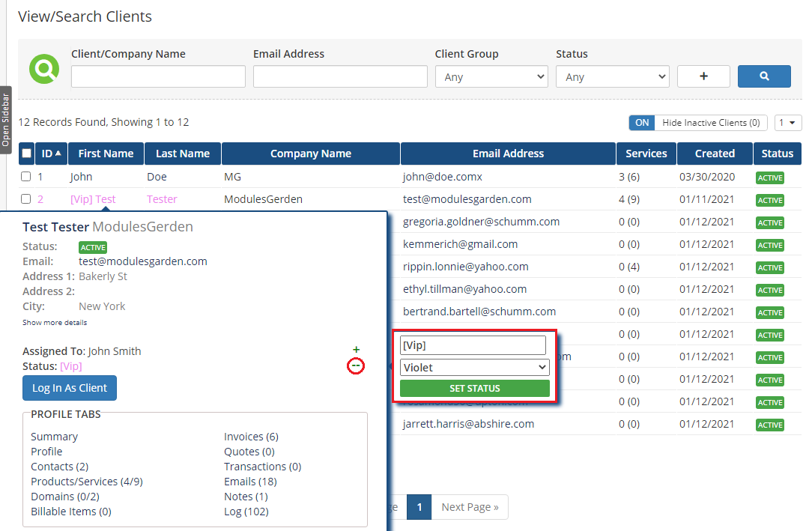Screen dimensions: 812x531
Task: Open the sidebar tab on left edge
Action: pyautogui.click(x=6, y=120)
